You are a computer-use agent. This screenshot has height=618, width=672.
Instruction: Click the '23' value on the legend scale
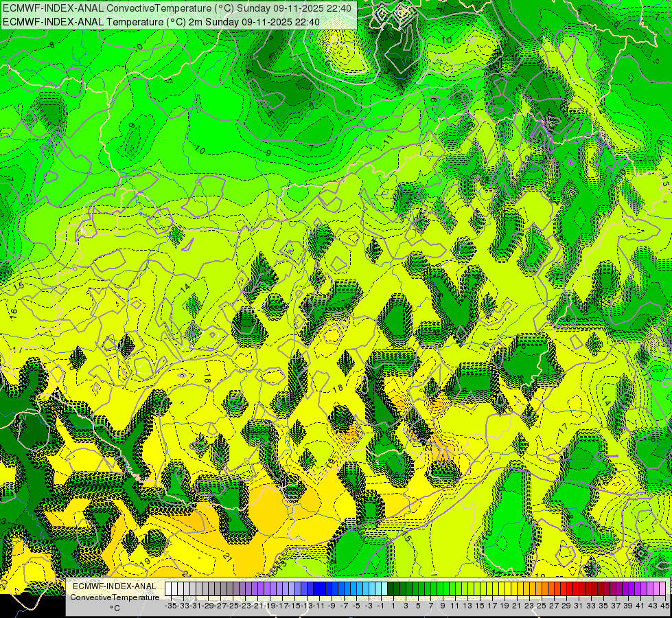point(529,606)
